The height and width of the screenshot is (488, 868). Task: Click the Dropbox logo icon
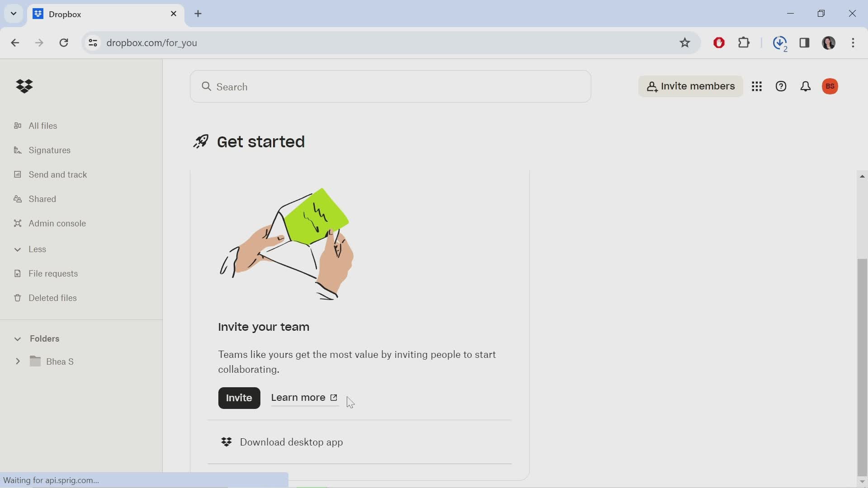pyautogui.click(x=24, y=86)
